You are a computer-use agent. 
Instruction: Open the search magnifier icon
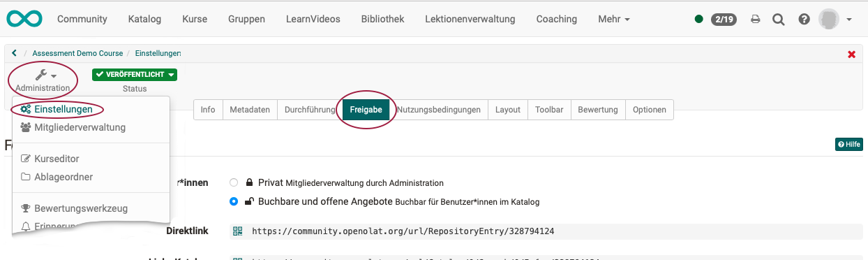coord(779,20)
